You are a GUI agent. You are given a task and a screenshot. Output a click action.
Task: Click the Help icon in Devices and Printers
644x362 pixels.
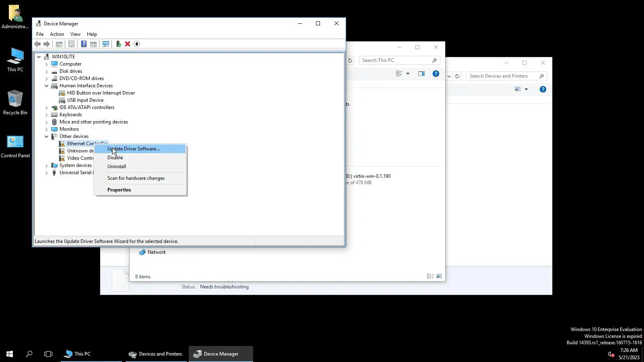click(x=543, y=89)
